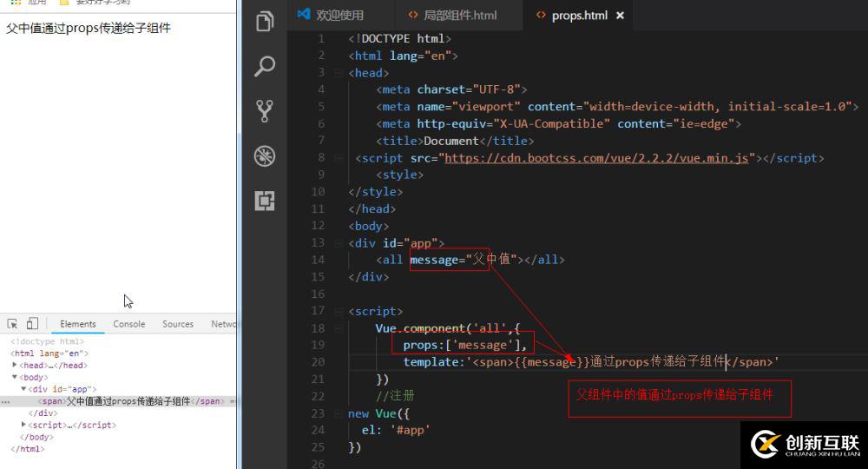This screenshot has height=469, width=868.
Task: Fold the head block at line 3
Action: 338,73
